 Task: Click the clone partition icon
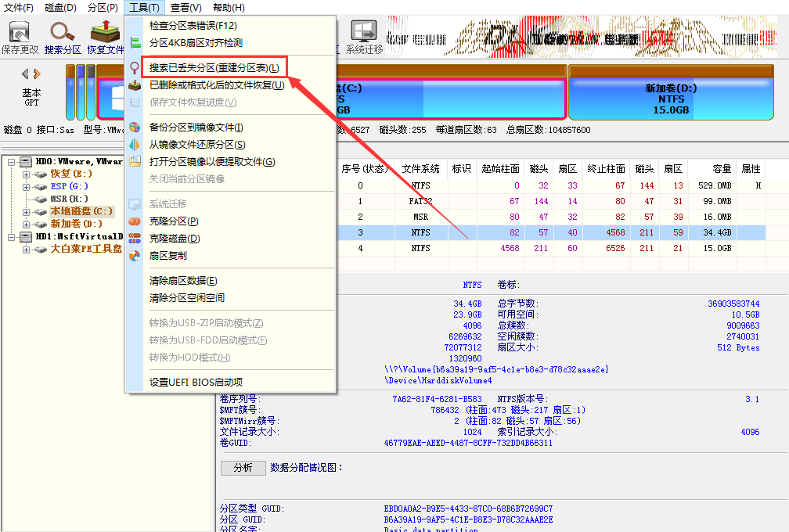pos(135,221)
